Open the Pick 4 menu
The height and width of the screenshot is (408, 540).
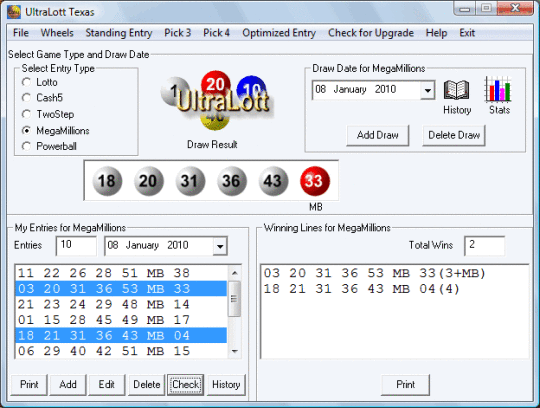(216, 33)
